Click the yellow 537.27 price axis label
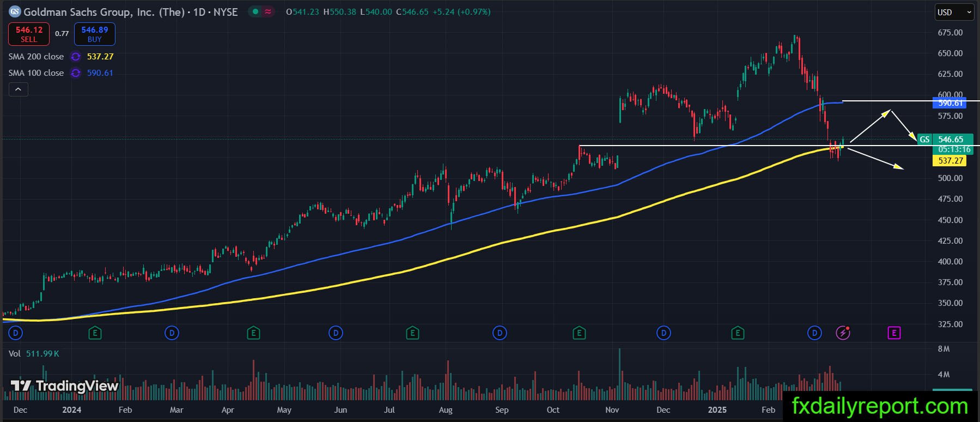980x422 pixels. pos(951,160)
